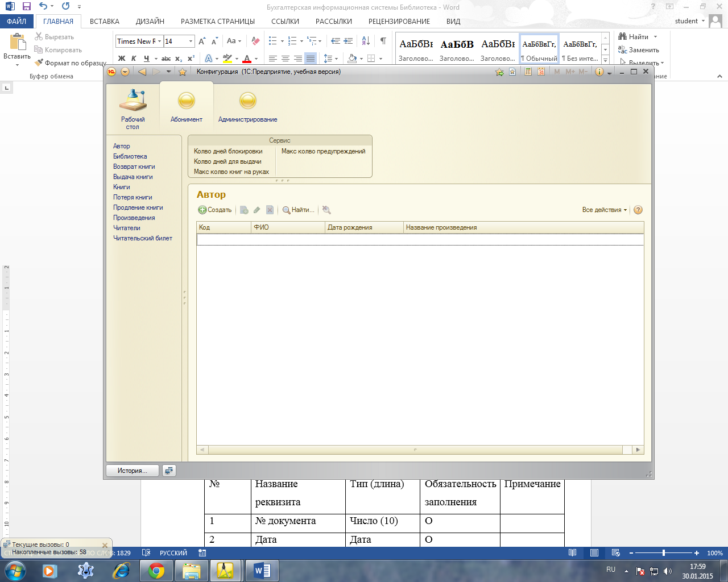Switch to the ССЫЛКИ ribbon tab
This screenshot has width=728, height=582.
[x=286, y=21]
